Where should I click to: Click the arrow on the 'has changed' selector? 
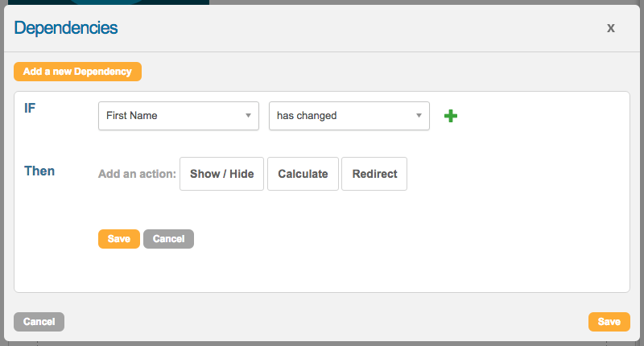tap(419, 116)
